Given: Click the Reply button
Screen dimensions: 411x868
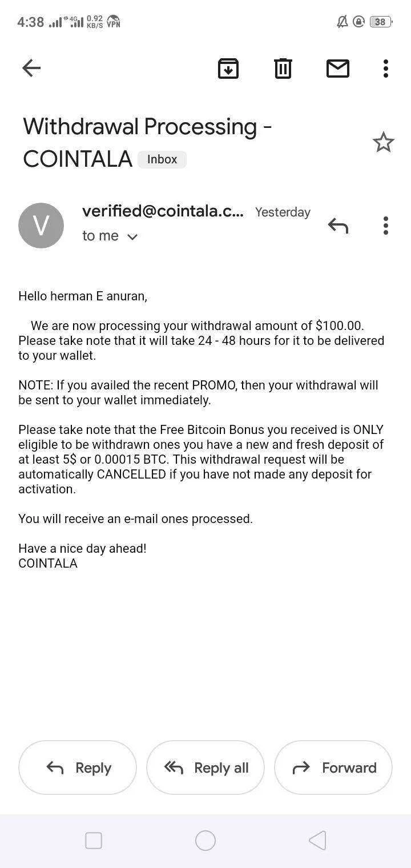Looking at the screenshot, I should pyautogui.click(x=78, y=767).
